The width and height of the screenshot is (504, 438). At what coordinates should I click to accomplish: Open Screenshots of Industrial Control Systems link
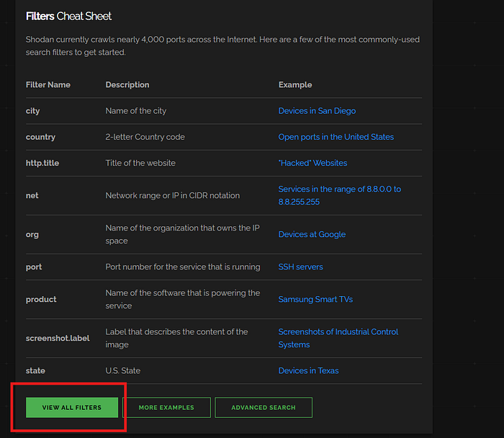pos(338,339)
